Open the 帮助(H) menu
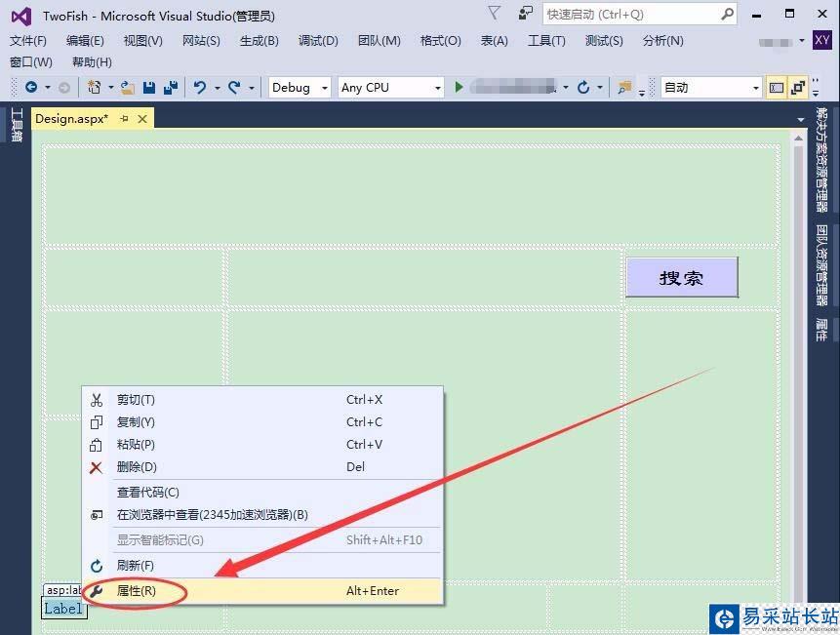 click(x=92, y=62)
